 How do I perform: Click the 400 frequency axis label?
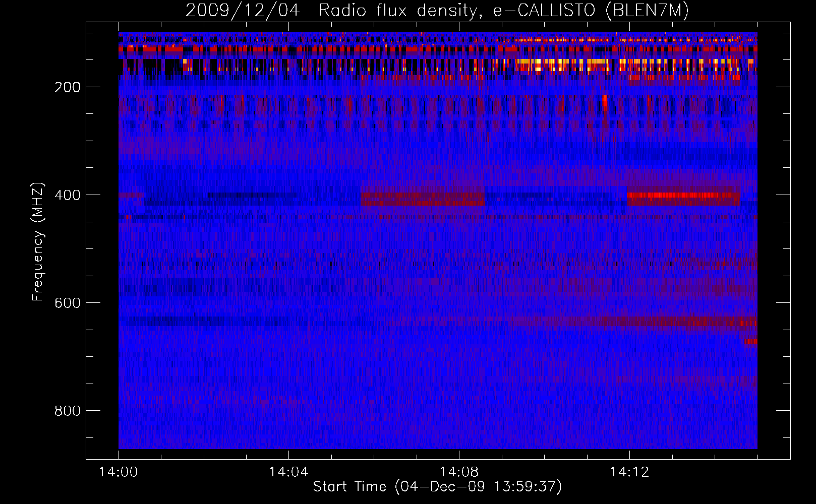click(x=68, y=195)
